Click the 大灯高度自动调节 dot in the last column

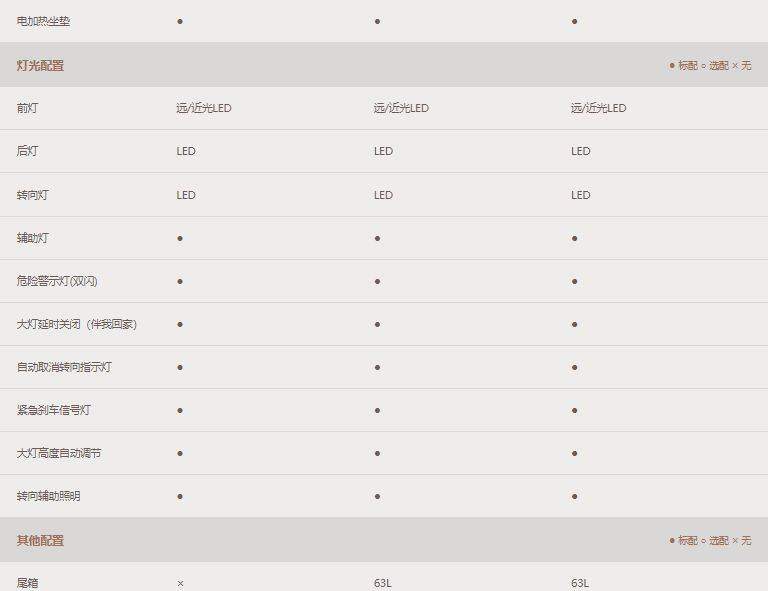pyautogui.click(x=575, y=454)
